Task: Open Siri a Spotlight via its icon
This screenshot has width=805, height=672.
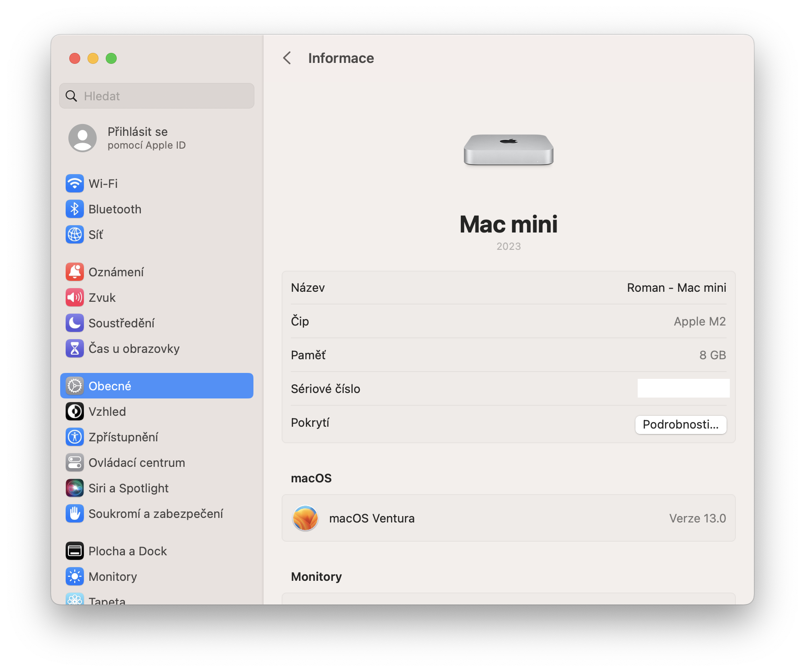Action: tap(75, 488)
